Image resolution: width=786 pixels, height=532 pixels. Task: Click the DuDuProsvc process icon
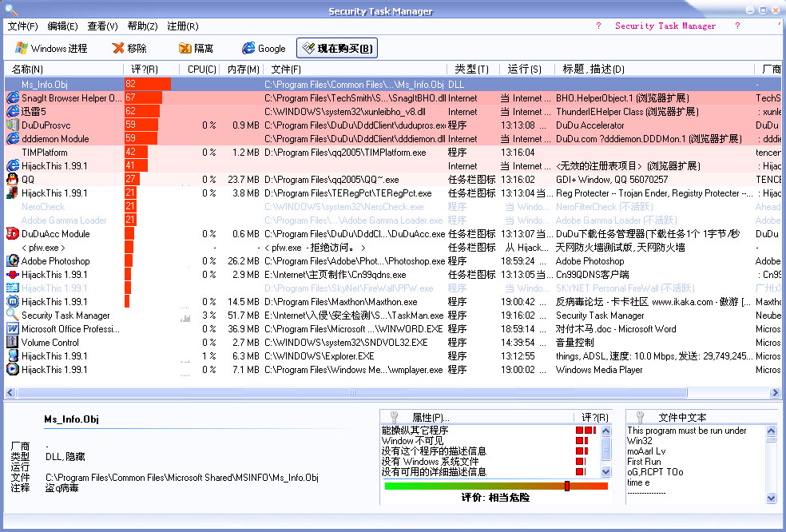click(13, 125)
